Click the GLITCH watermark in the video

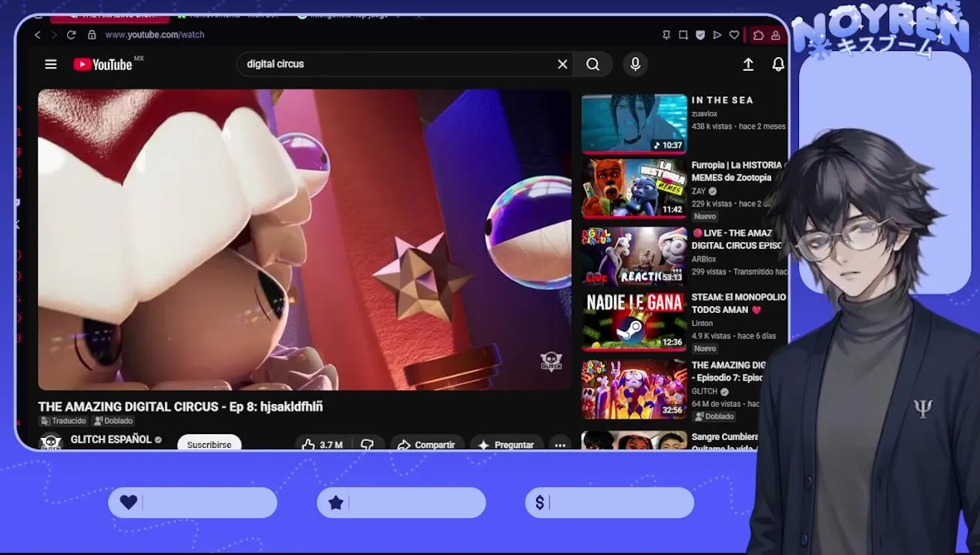click(x=551, y=361)
